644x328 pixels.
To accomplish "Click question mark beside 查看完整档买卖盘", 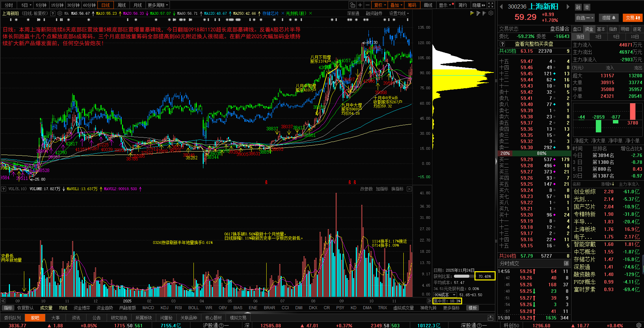I will tap(502, 44).
